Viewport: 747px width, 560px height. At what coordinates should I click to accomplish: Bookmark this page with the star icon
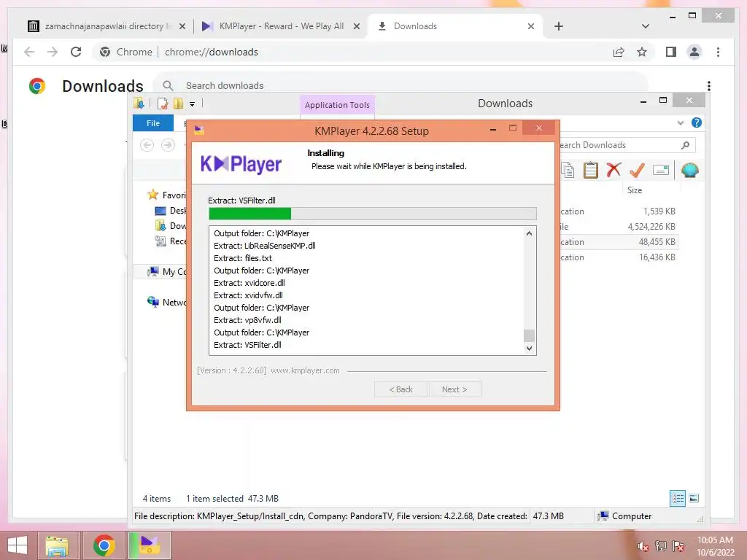642,52
